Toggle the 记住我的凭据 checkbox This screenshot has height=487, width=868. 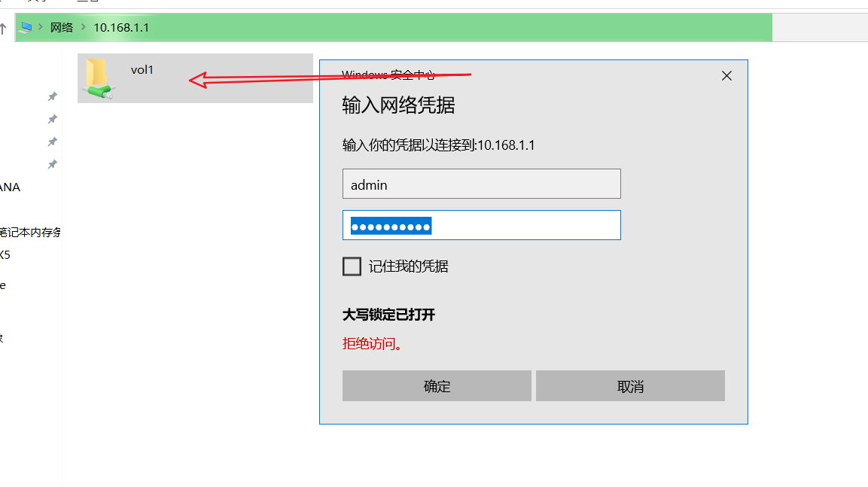point(352,266)
